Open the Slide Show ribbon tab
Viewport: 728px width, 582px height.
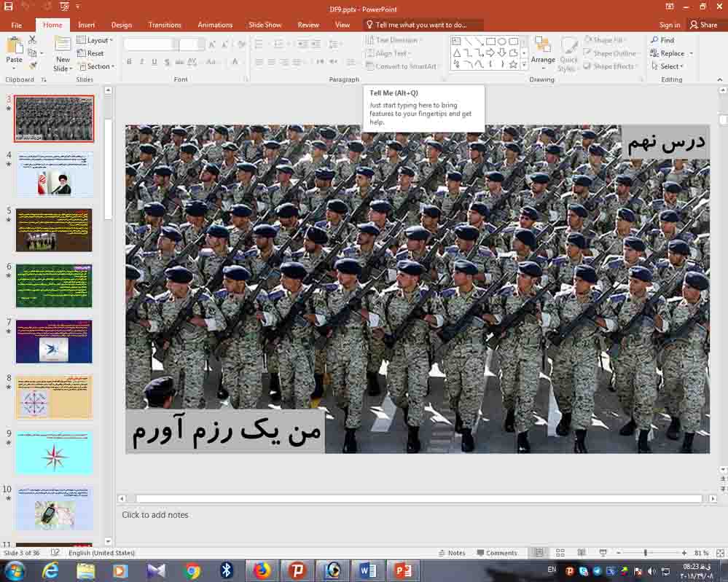pos(265,25)
